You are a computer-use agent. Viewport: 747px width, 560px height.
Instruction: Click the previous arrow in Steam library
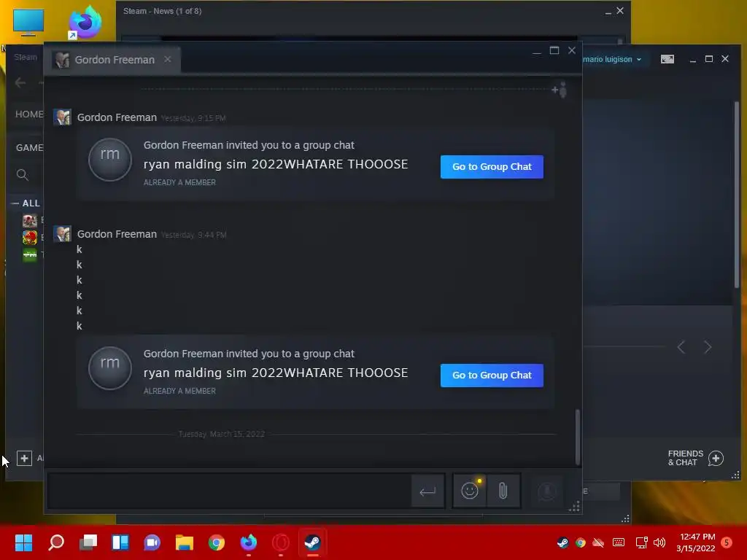click(x=681, y=347)
